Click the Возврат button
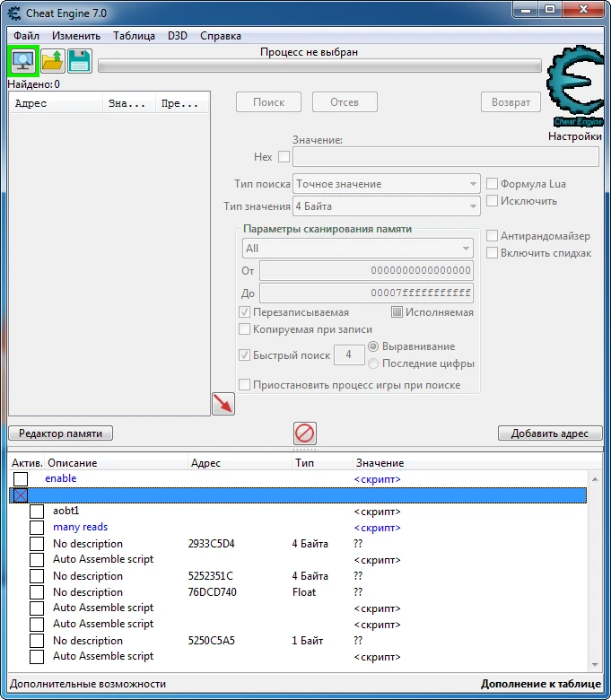This screenshot has width=611, height=700. [x=511, y=102]
